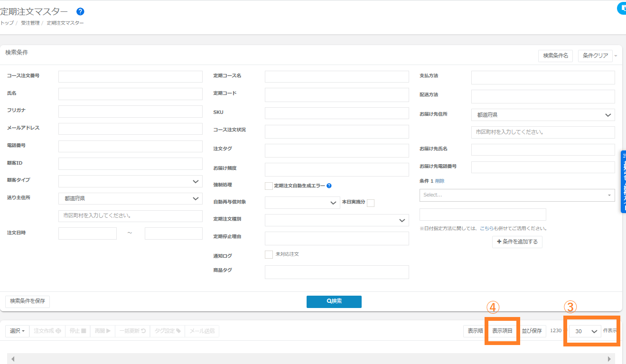This screenshot has width=626, height=364.
Task: Click the 注文作成 toolbar button
Action: tap(47, 331)
